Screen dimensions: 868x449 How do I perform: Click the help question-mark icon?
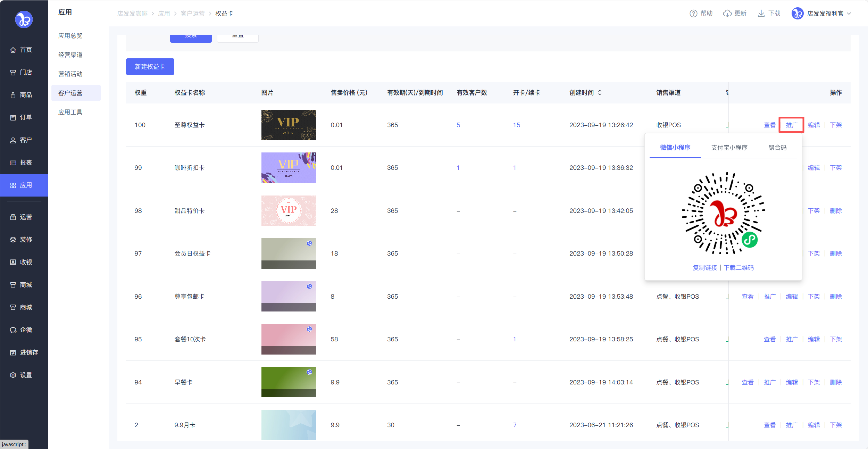click(693, 14)
